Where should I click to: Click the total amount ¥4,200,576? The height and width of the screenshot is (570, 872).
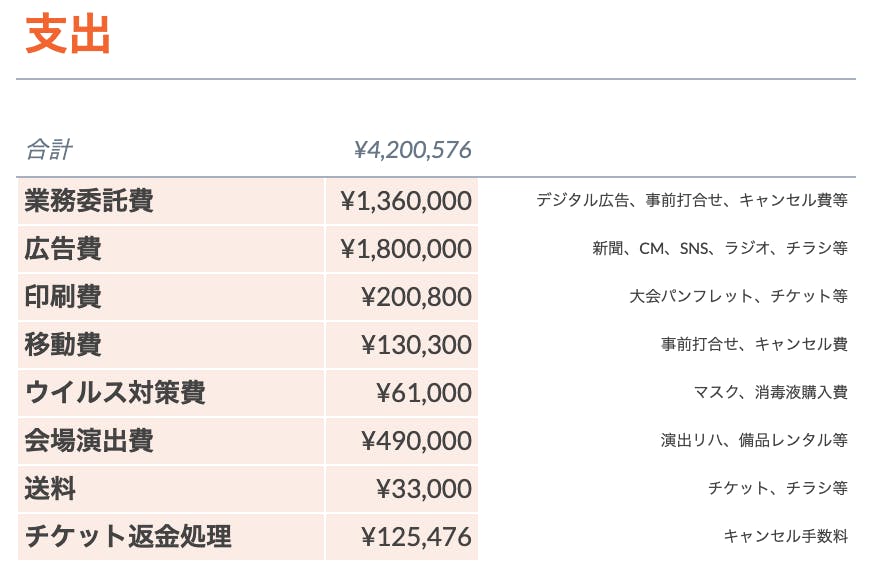(412, 151)
